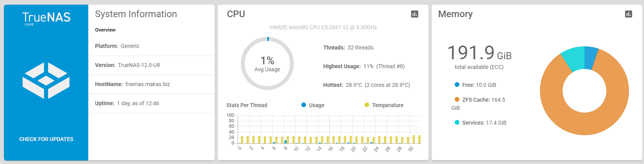Image resolution: width=644 pixels, height=164 pixels.
Task: Click the 1% Avg Usage gauge
Action: [267, 63]
